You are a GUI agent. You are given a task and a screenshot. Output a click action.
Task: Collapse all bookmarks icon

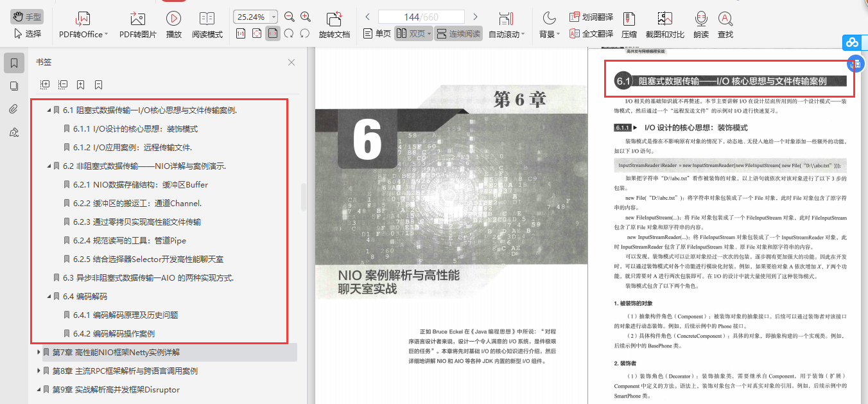63,84
